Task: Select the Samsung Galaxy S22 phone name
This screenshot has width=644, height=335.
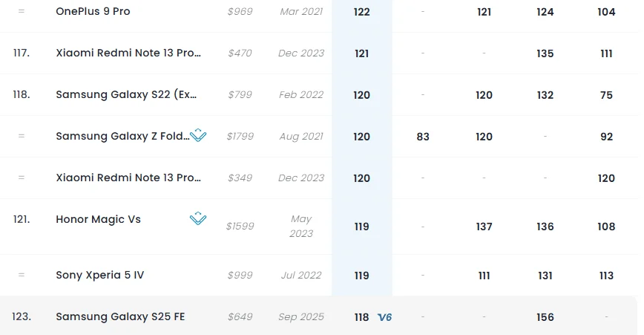Action: coord(127,94)
